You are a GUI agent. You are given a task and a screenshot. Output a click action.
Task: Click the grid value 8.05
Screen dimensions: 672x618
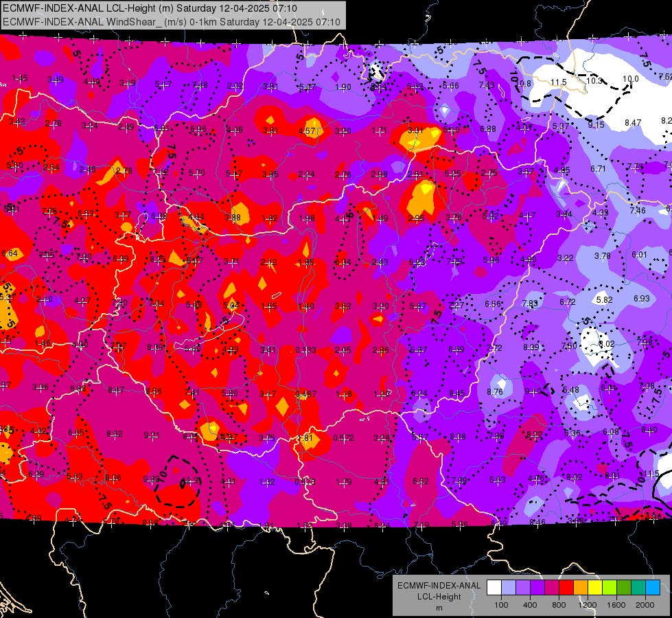191,437
